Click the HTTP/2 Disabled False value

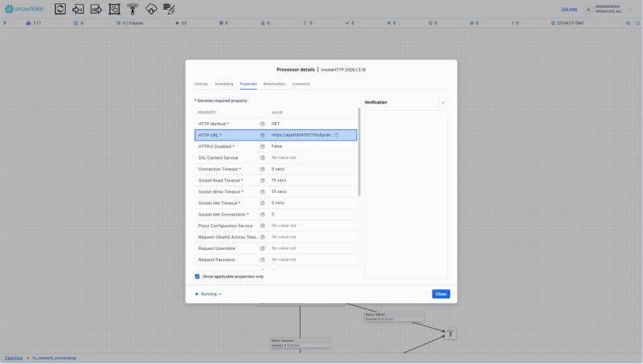276,146
